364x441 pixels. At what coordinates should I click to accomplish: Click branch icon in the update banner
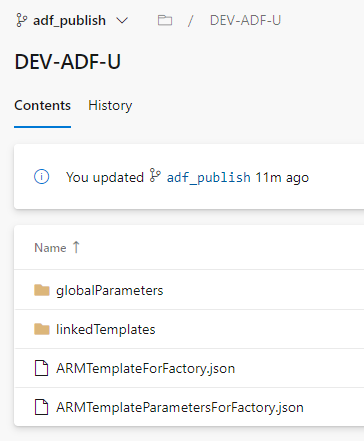pos(155,175)
